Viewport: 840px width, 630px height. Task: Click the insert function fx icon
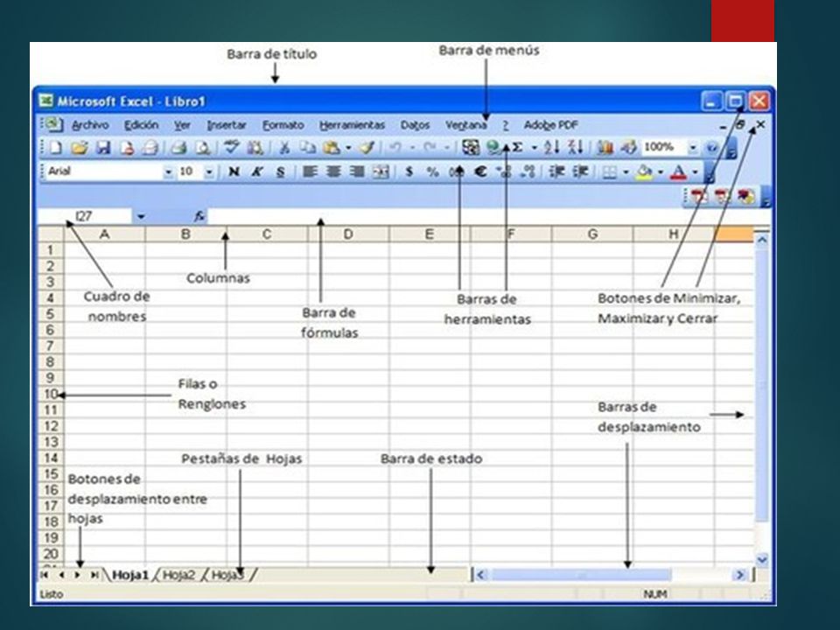pos(199,216)
